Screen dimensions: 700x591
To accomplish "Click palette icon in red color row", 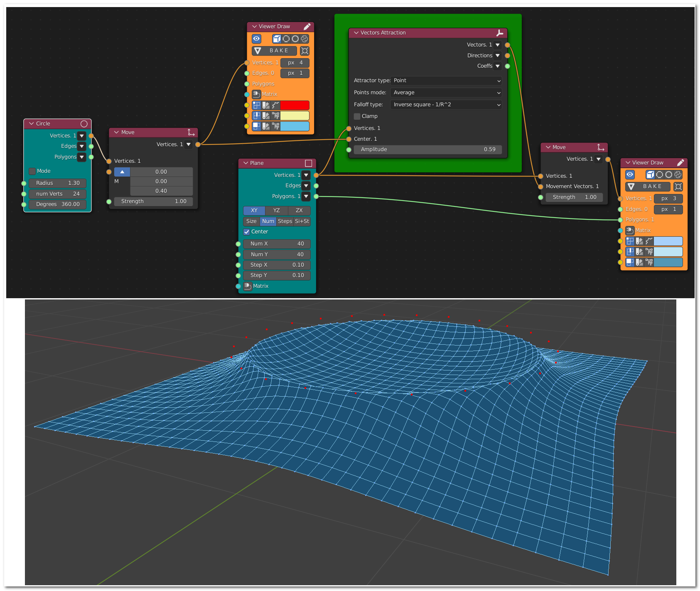I will point(266,105).
